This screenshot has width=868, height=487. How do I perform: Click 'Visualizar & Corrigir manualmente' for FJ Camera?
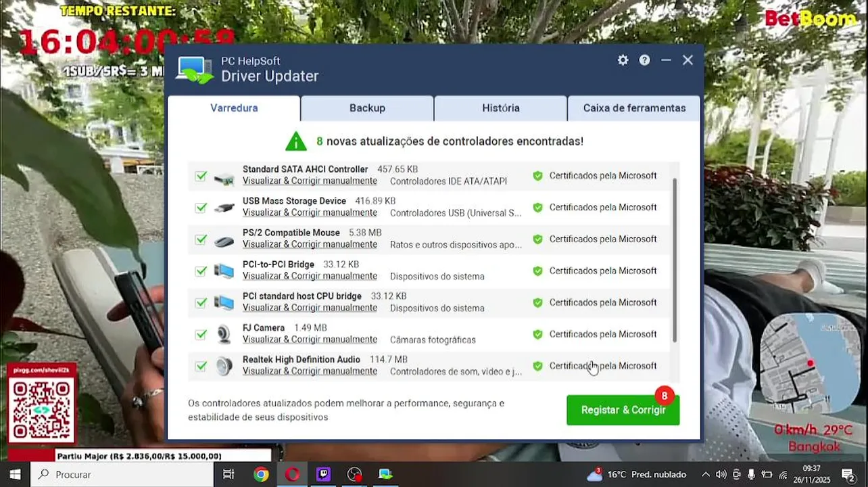[x=310, y=340]
